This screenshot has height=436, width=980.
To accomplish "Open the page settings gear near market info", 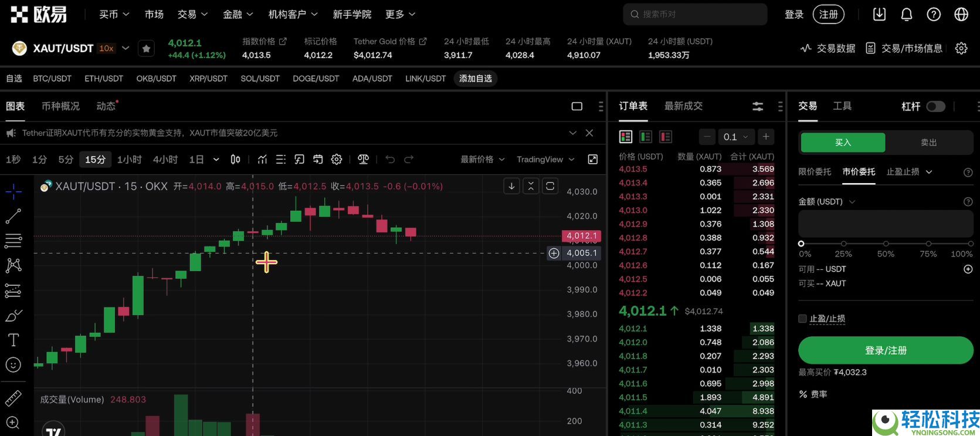I will tap(961, 48).
